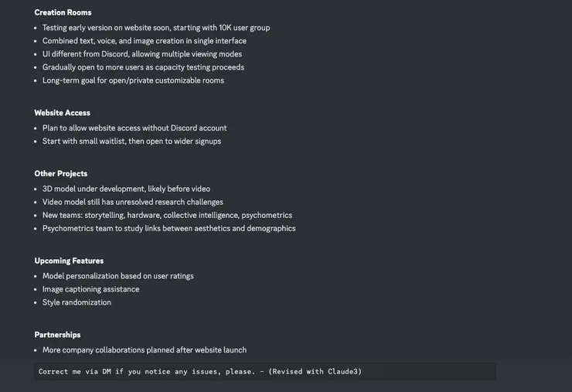The width and height of the screenshot is (572, 392).
Task: Click the bullet about multiple viewing modes
Action: pos(142,54)
